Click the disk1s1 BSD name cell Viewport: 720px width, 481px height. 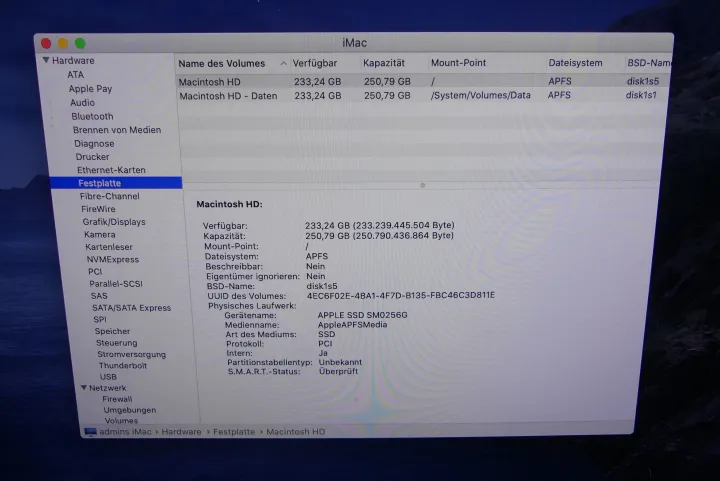[x=641, y=95]
